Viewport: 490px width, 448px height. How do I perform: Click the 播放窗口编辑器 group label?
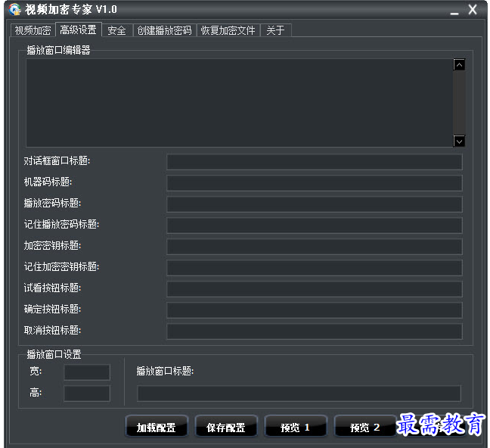coord(58,50)
